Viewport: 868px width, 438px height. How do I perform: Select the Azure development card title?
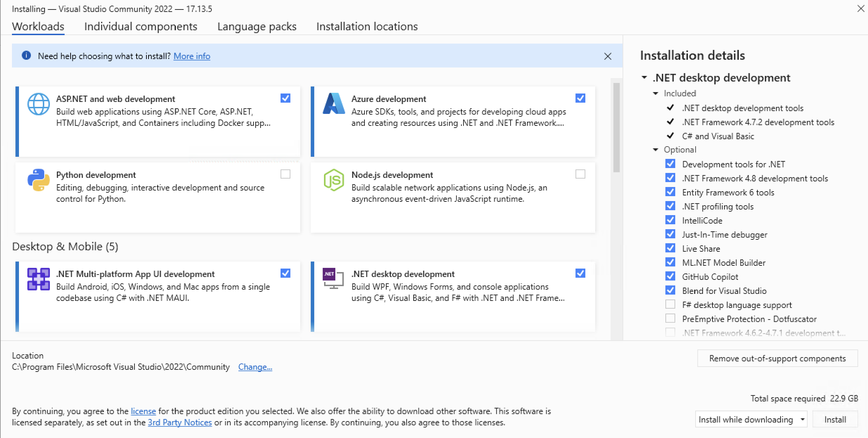[389, 99]
